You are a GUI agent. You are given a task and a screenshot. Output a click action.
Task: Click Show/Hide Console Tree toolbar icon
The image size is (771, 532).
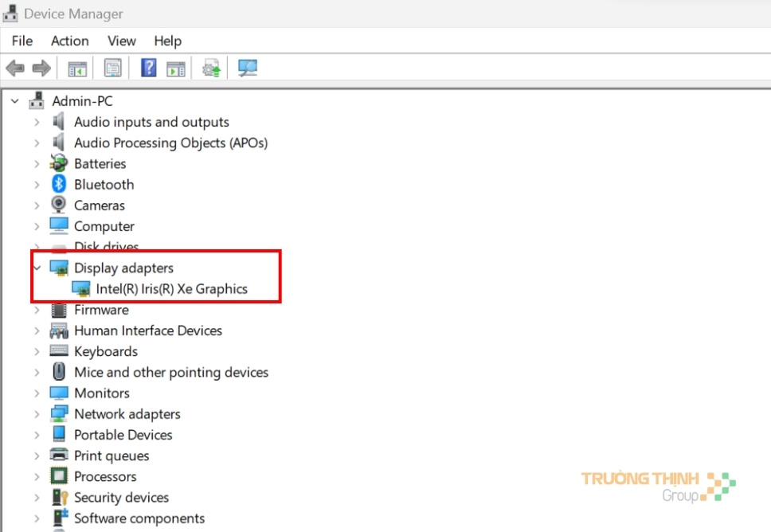(x=77, y=68)
